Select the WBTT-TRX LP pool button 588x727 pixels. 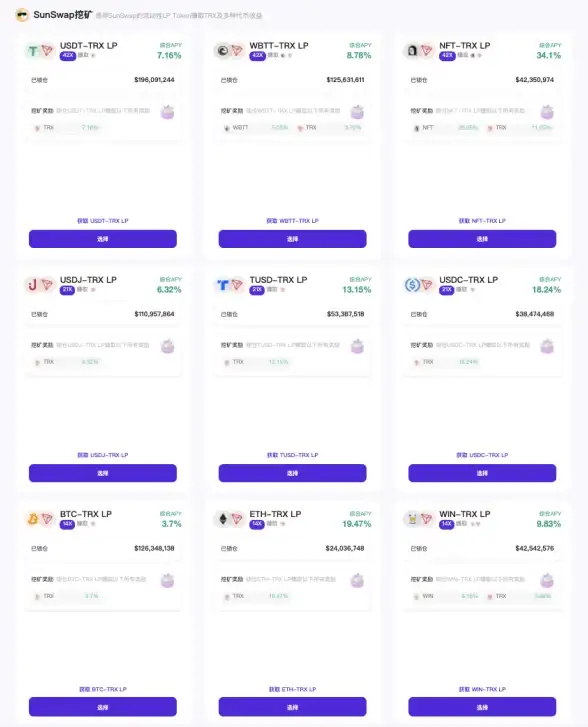pyautogui.click(x=293, y=239)
